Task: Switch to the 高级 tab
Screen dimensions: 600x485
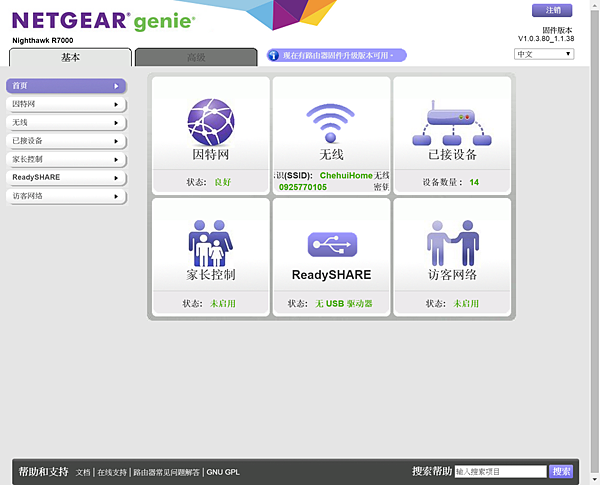Action: pos(196,57)
